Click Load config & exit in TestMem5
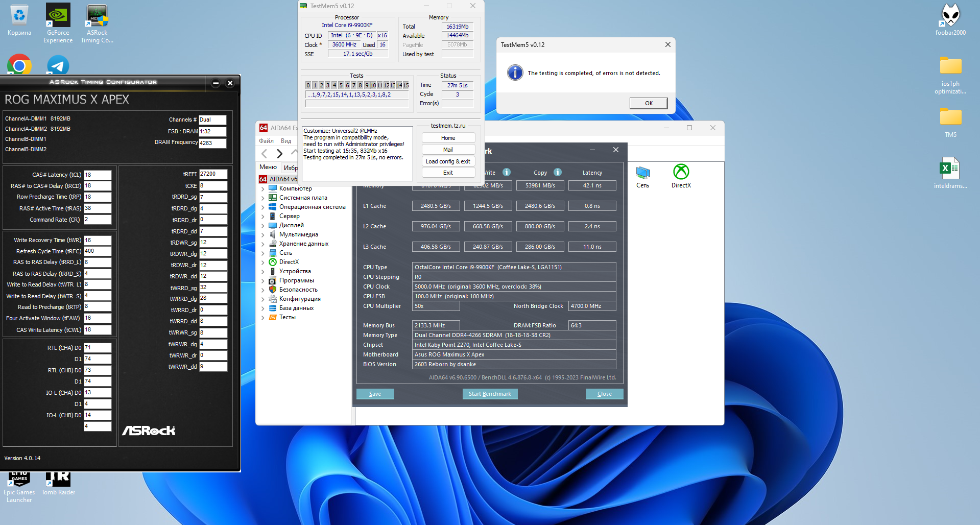Image resolution: width=980 pixels, height=525 pixels. tap(448, 161)
